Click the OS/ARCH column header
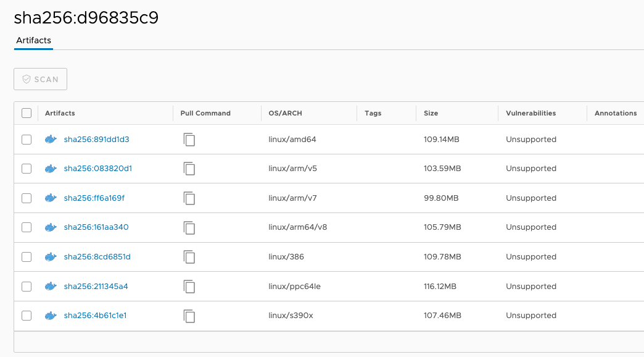 pos(285,114)
